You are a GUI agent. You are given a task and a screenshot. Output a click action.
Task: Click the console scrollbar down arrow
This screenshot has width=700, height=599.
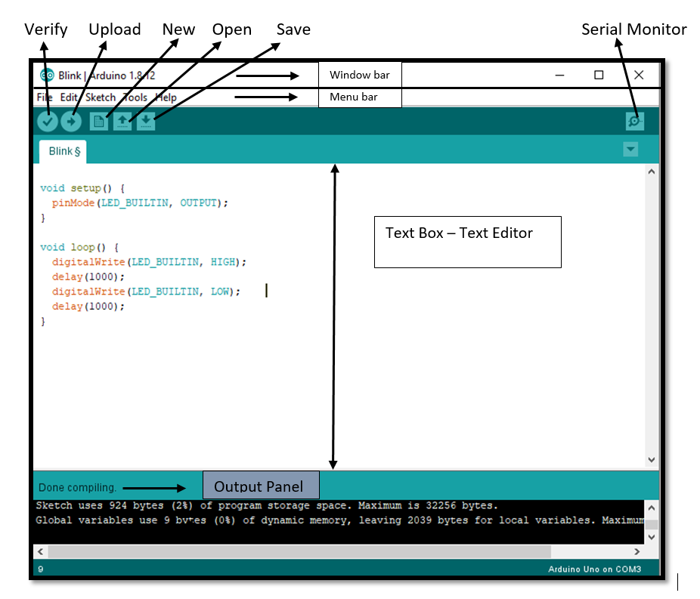[x=652, y=537]
